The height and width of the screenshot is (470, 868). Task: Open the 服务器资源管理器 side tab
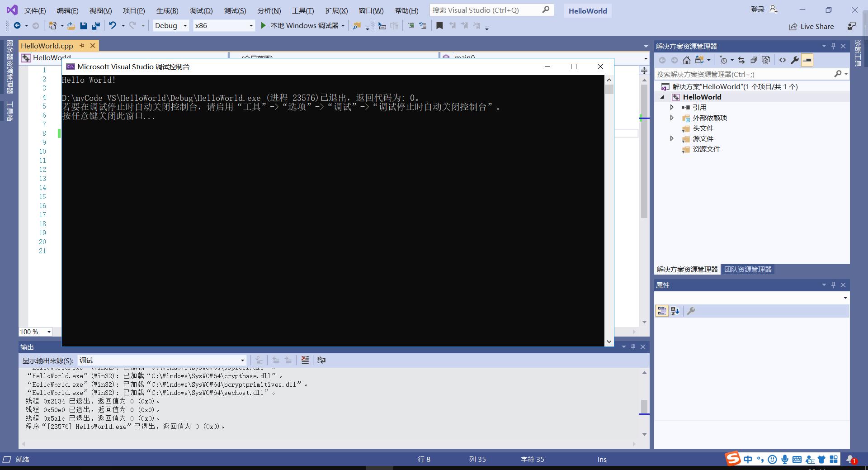click(x=9, y=66)
